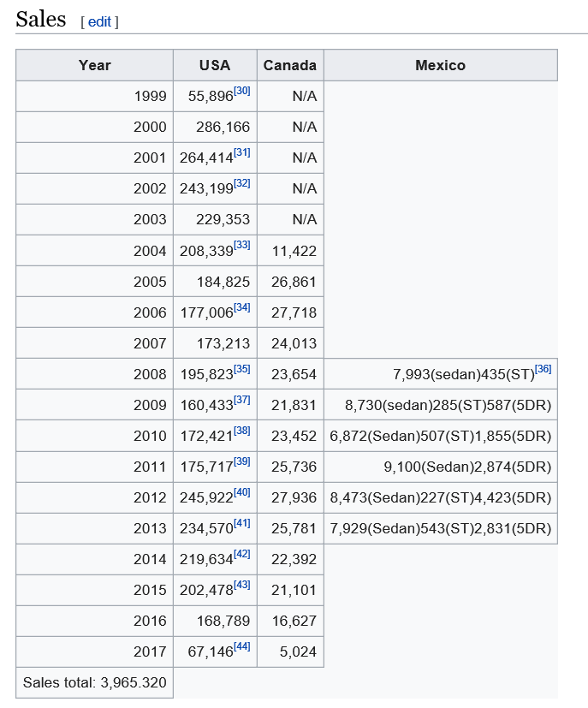Click the Canada column header
The height and width of the screenshot is (708, 588).
pyautogui.click(x=290, y=65)
